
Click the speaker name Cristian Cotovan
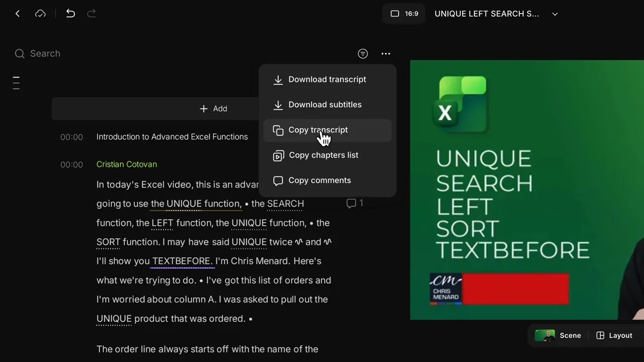(x=127, y=164)
